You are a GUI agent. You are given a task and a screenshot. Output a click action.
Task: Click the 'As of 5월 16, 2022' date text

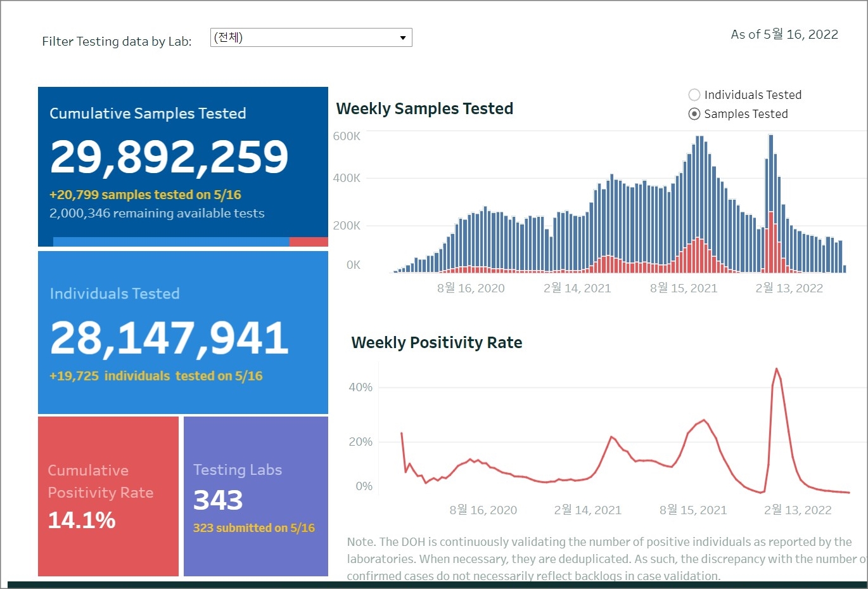click(x=784, y=34)
